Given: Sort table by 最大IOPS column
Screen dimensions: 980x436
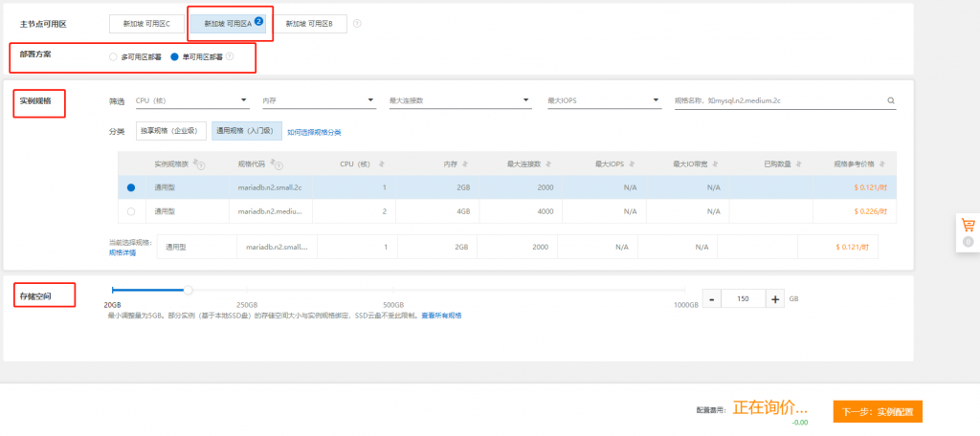Looking at the screenshot, I should click(632, 164).
